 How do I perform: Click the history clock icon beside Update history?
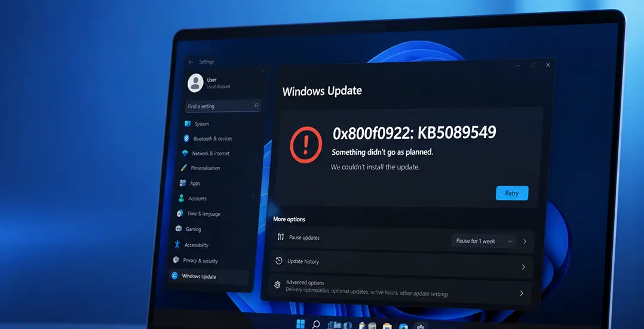tap(279, 261)
